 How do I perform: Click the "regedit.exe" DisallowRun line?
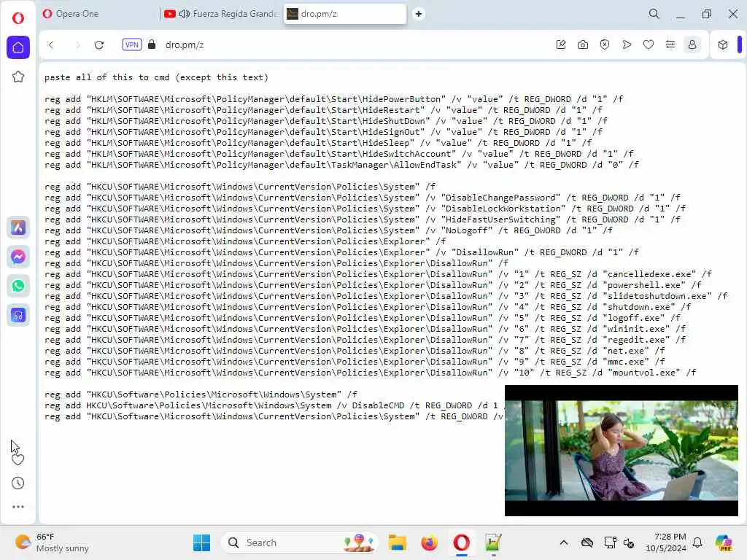coord(365,340)
